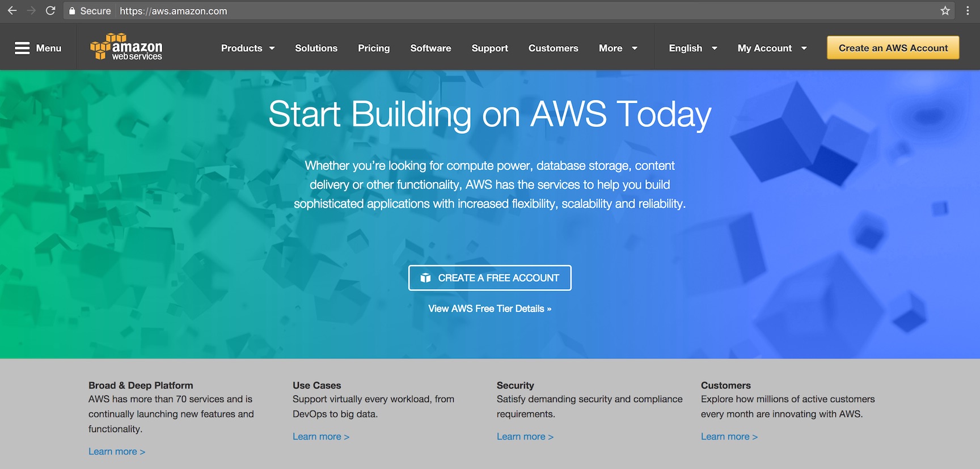Screen dimensions: 980x469
Task: Go back using the browser back arrow
Action: pyautogui.click(x=12, y=10)
